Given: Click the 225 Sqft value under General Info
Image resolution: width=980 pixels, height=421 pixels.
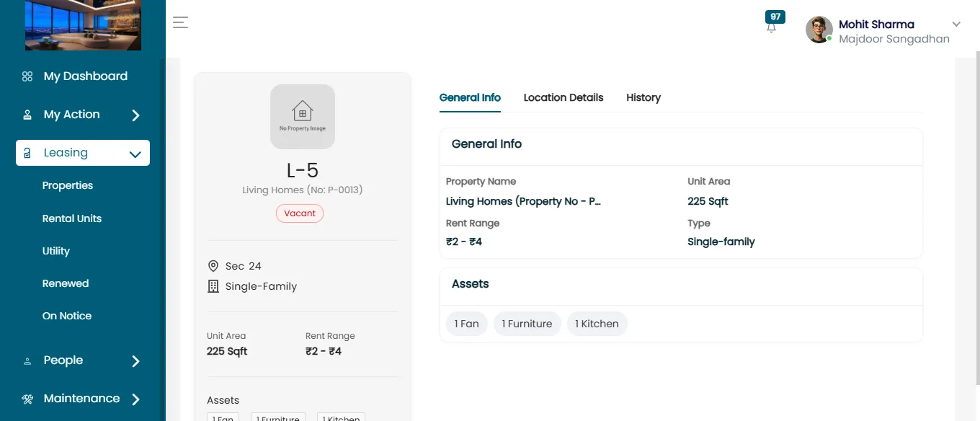Looking at the screenshot, I should [708, 201].
